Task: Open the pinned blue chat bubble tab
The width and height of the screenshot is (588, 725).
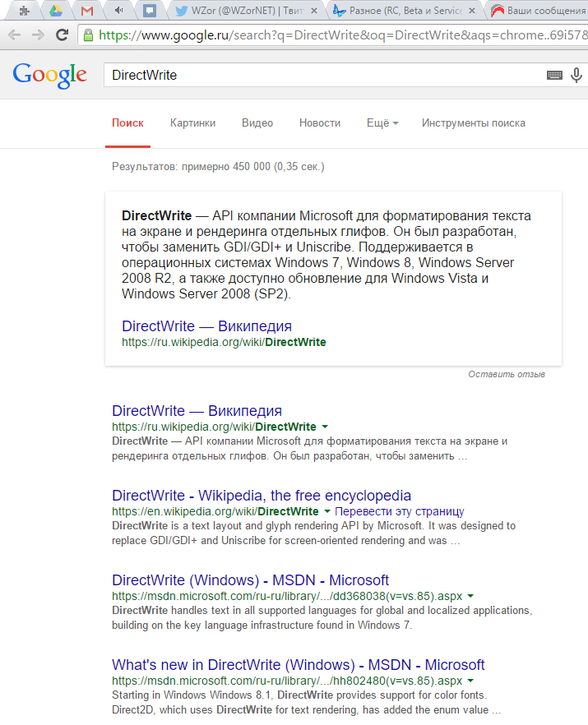Action: [150, 10]
